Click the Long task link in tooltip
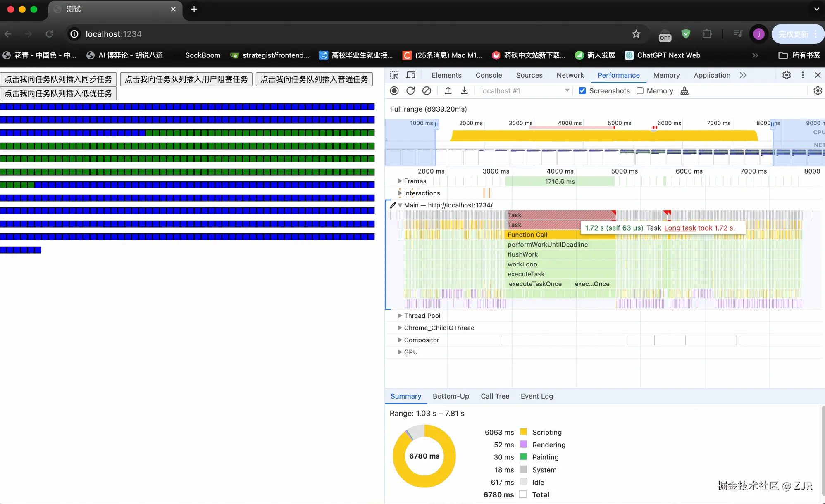This screenshot has width=825, height=504. coord(680,228)
